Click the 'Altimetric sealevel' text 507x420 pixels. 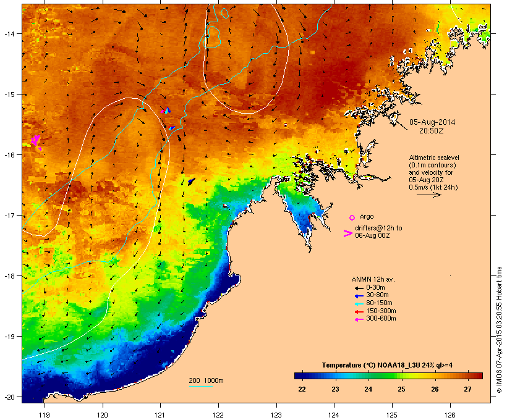(x=434, y=157)
